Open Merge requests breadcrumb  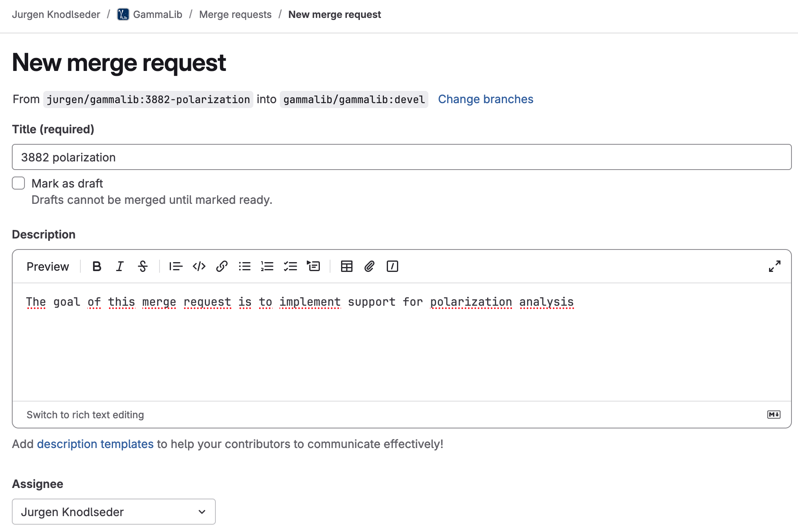click(x=235, y=15)
